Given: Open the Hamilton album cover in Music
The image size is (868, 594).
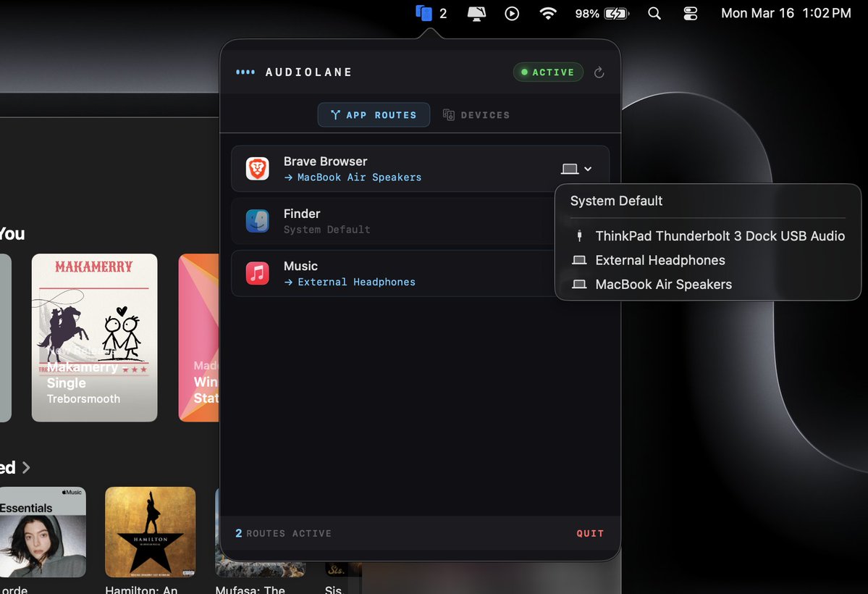Looking at the screenshot, I should [x=150, y=532].
